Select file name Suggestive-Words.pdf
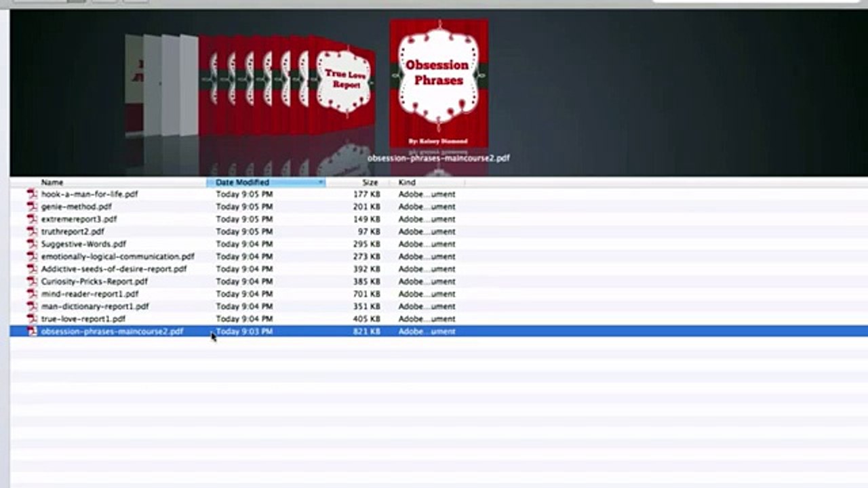This screenshot has width=868, height=488. tap(83, 243)
